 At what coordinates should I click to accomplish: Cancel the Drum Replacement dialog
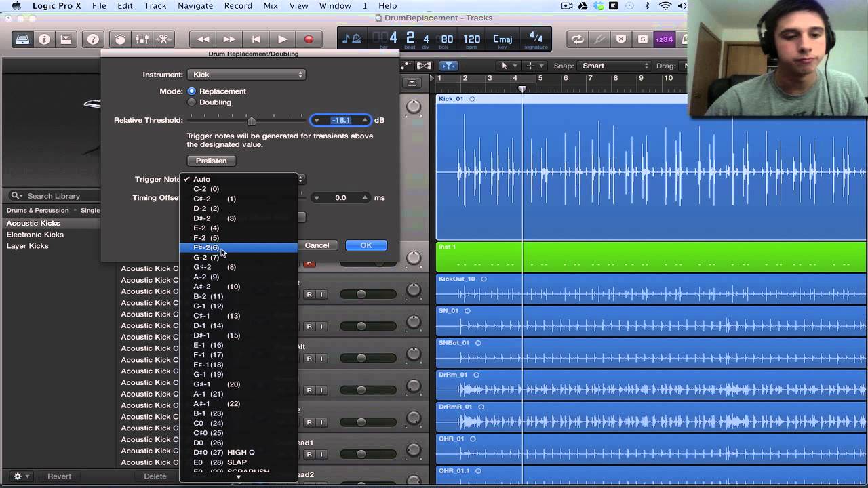pyautogui.click(x=317, y=245)
